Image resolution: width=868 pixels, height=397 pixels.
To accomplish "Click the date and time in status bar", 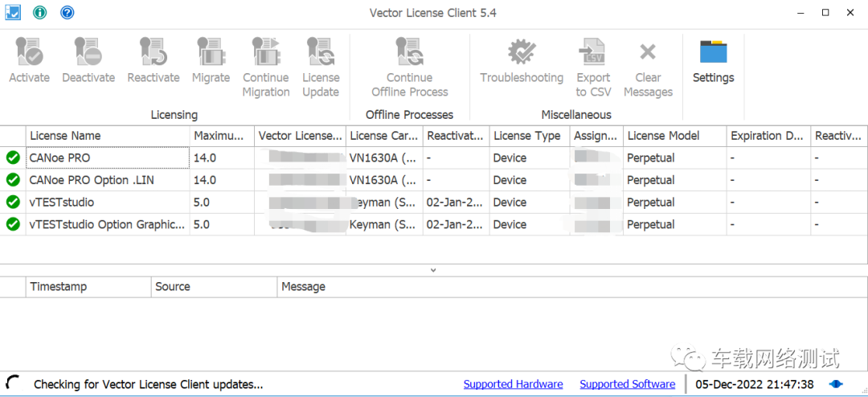I will pyautogui.click(x=755, y=384).
